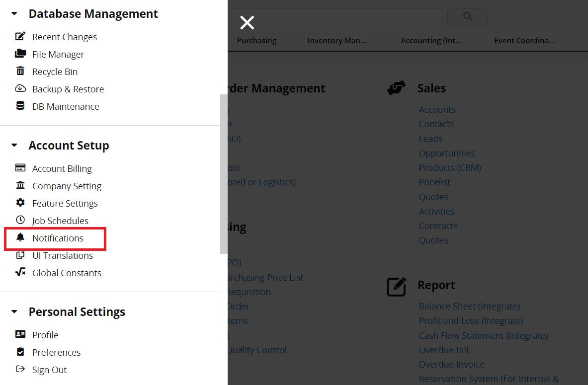Open the File Manager folder icon

click(20, 54)
